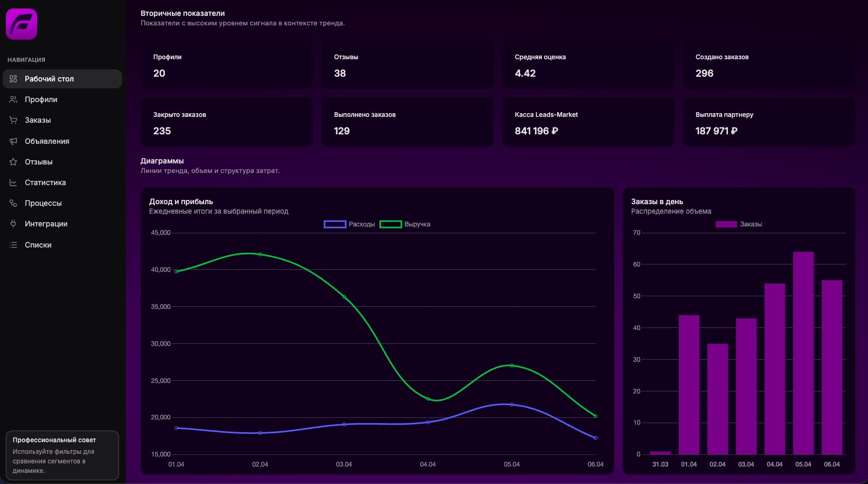
Task: Open Отзывы in the sidebar
Action: point(62,162)
